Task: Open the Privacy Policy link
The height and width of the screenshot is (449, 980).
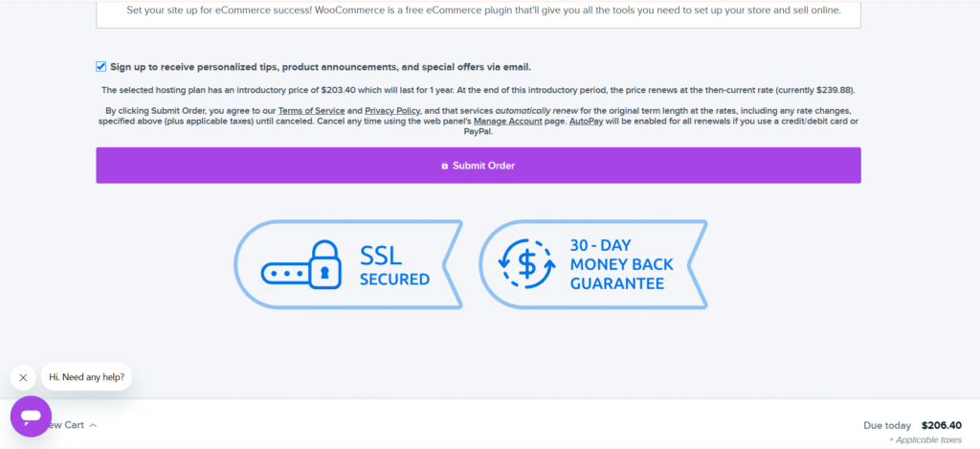Action: point(392,111)
